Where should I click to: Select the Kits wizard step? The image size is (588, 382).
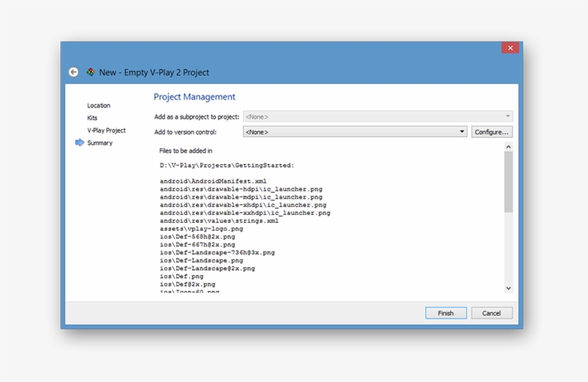pyautogui.click(x=93, y=118)
